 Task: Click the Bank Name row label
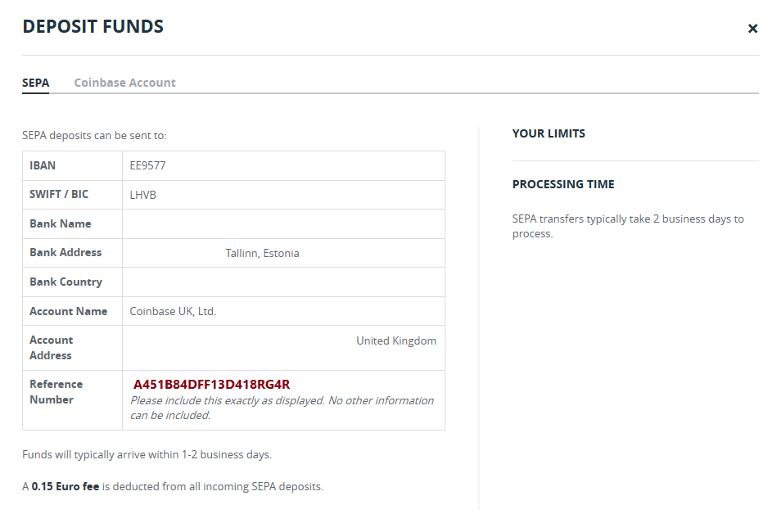tap(61, 223)
